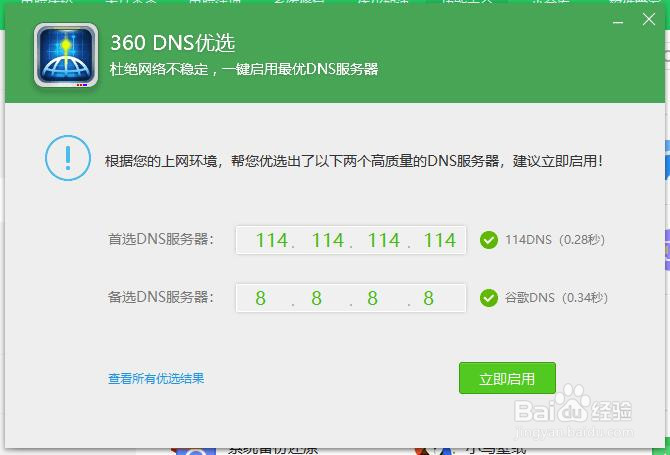Click the 备选DNS服务器 address field
The image size is (670, 455).
click(350, 298)
